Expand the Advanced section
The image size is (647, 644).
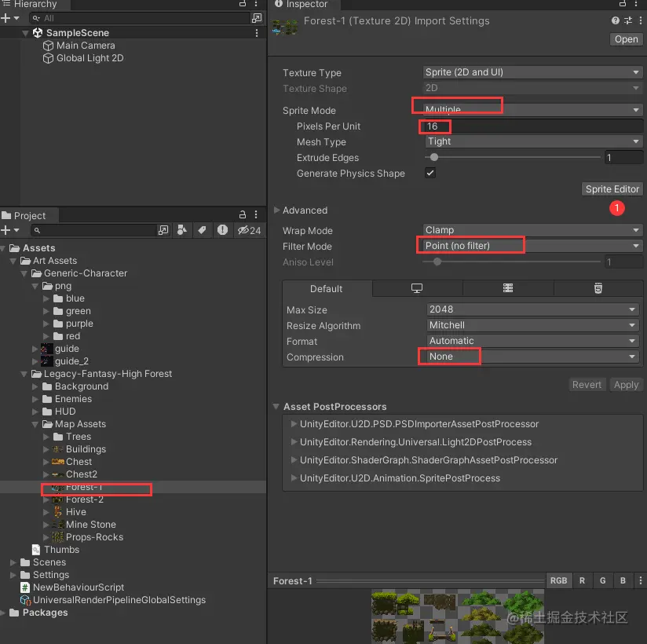(277, 210)
